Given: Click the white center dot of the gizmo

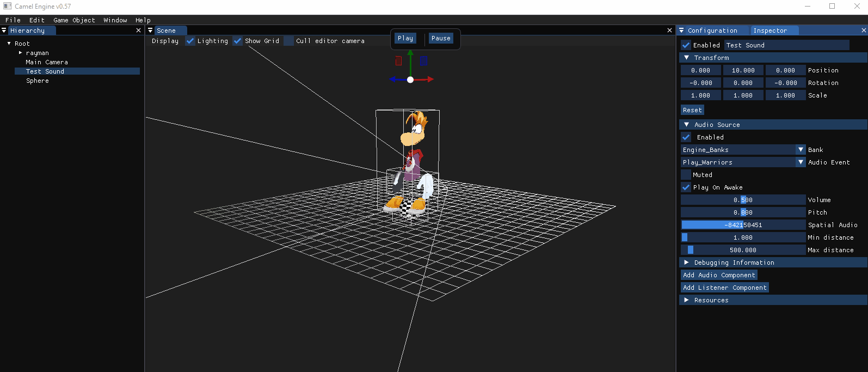Looking at the screenshot, I should (x=410, y=80).
